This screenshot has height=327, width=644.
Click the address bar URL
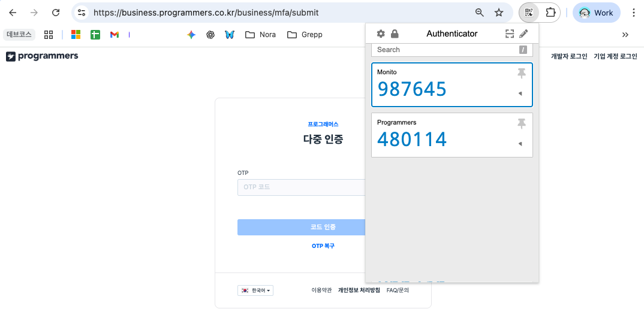point(206,13)
